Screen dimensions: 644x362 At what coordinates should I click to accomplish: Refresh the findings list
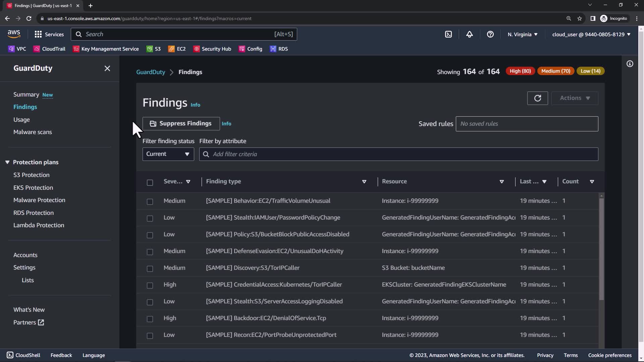[537, 98]
